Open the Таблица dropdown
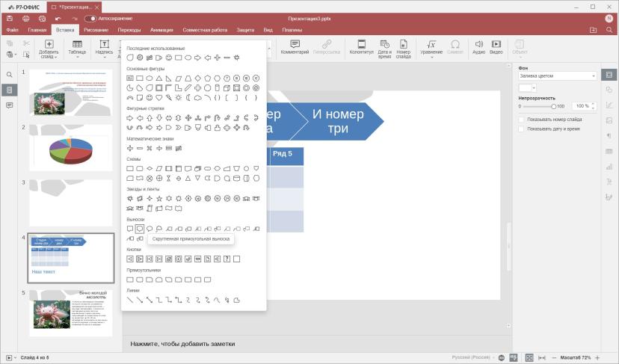 77,49
